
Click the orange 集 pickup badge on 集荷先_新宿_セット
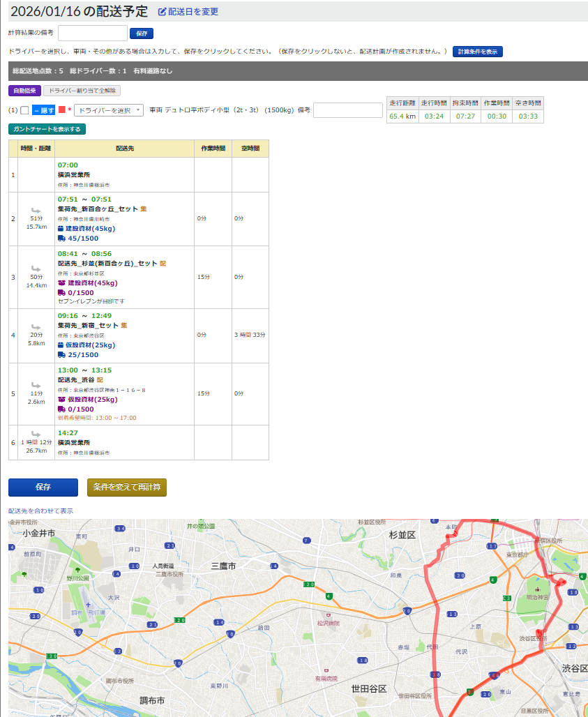coord(124,326)
